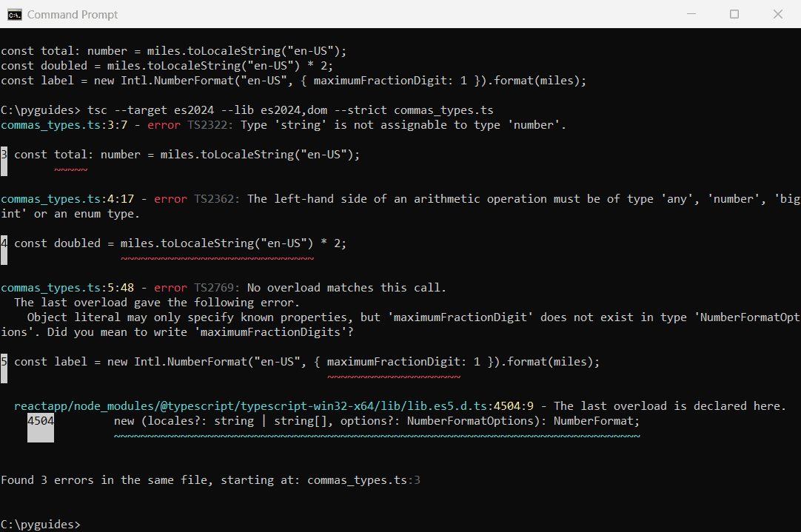
Task: Minimize the Command Prompt window
Action: 691,14
